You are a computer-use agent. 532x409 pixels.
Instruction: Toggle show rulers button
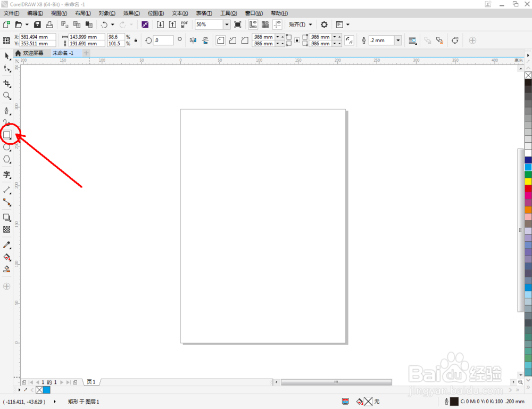click(x=253, y=24)
